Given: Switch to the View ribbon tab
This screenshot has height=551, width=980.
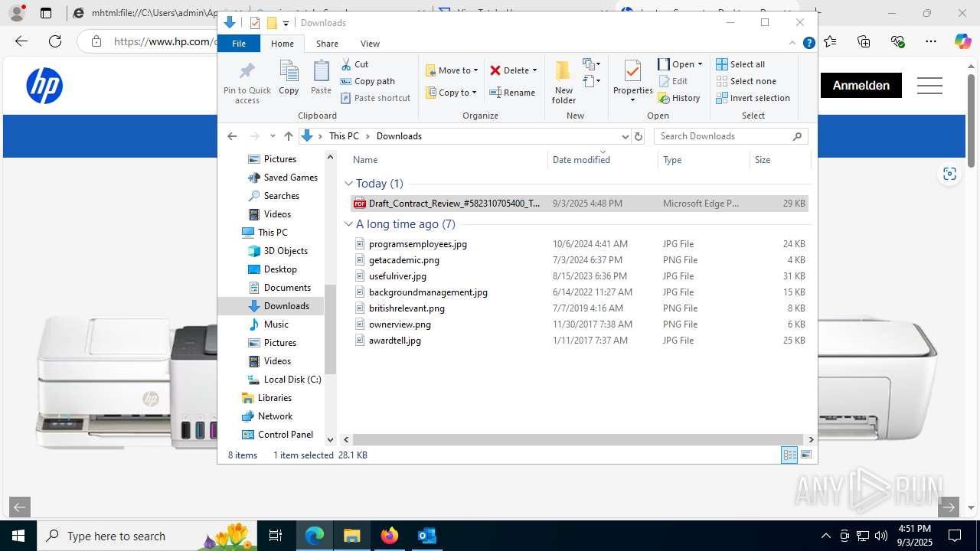Looking at the screenshot, I should [x=370, y=44].
